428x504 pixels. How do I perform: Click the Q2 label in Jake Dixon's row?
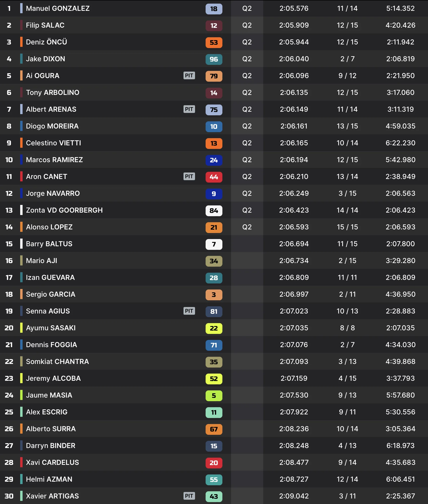tap(247, 59)
